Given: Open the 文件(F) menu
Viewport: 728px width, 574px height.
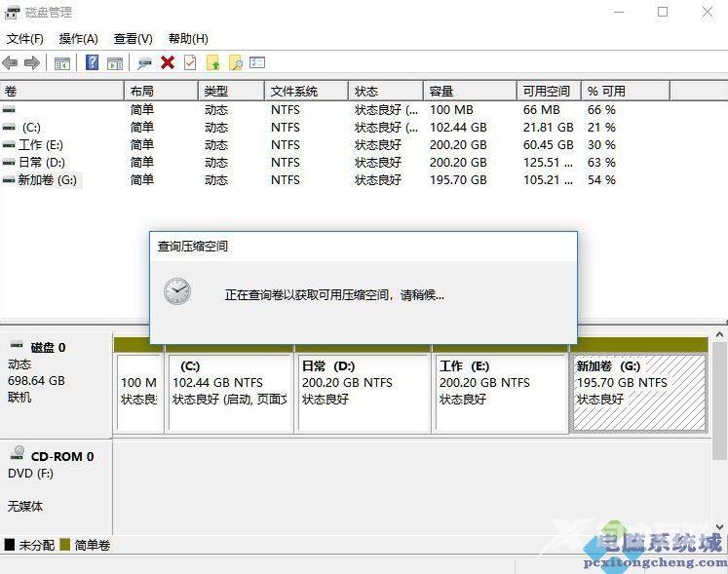Looking at the screenshot, I should point(25,39).
